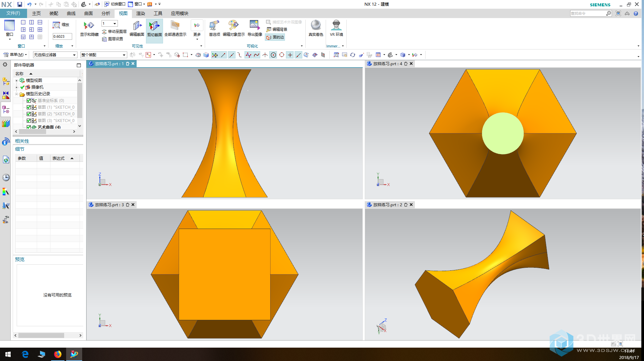The image size is (644, 361).
Task: Click 编辑背景 (Edit Background)
Action: [x=277, y=29]
